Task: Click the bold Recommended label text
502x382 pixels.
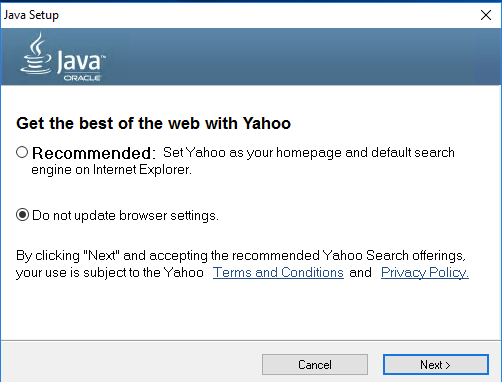Action: 94,153
